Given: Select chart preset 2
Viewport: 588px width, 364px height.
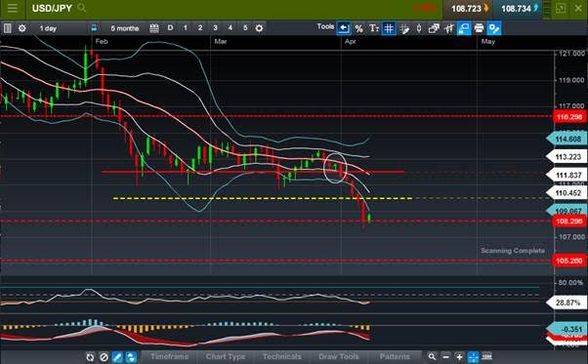Looking at the screenshot, I should (x=200, y=28).
